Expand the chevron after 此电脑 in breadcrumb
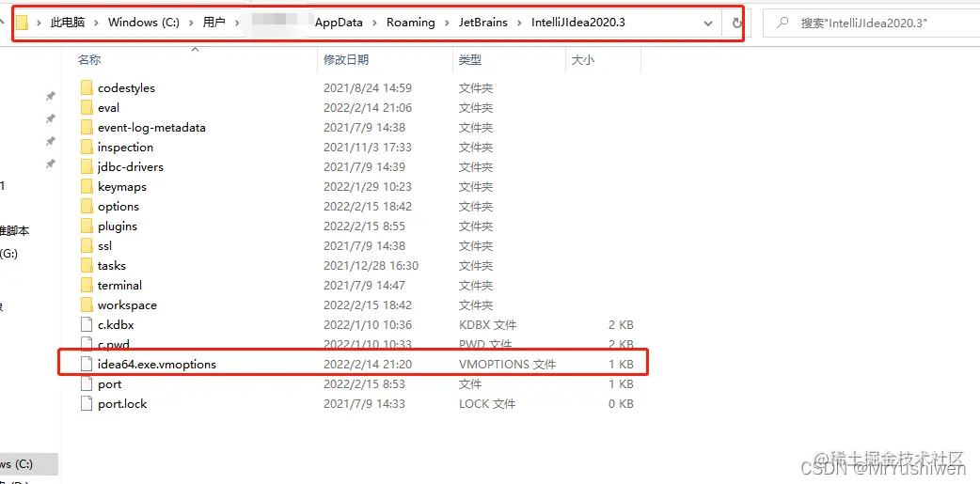 [96, 23]
